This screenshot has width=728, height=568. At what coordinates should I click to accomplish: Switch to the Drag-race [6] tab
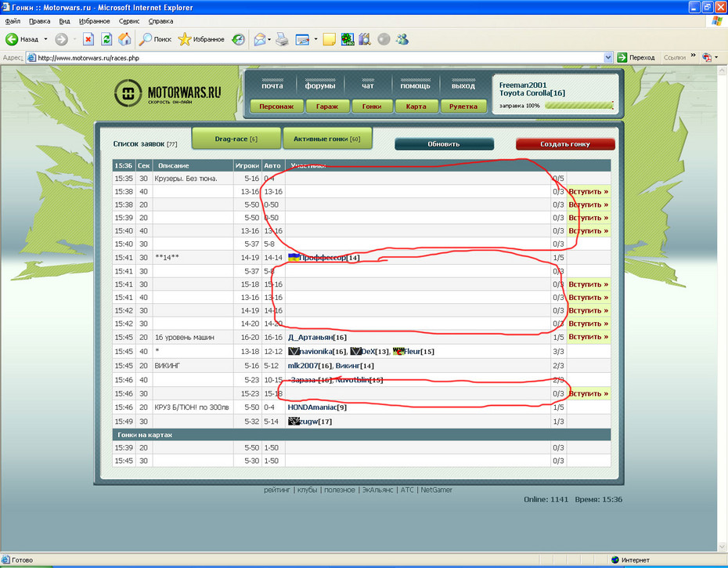coord(236,139)
